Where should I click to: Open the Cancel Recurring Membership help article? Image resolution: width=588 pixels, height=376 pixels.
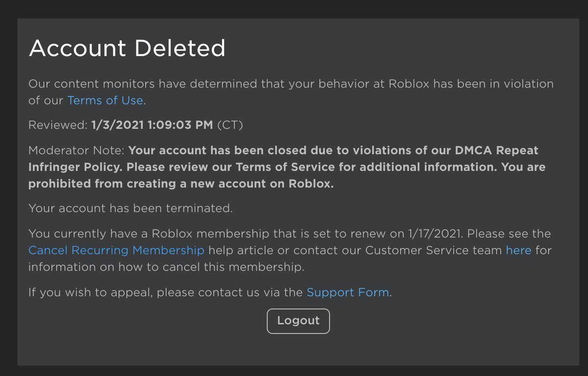[x=116, y=250]
